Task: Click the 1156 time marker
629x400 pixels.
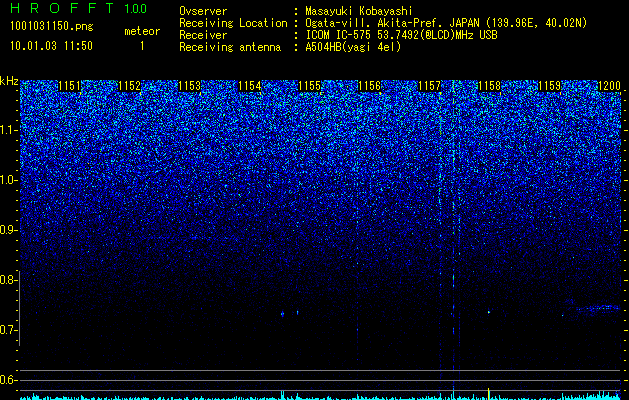Action: coord(369,86)
